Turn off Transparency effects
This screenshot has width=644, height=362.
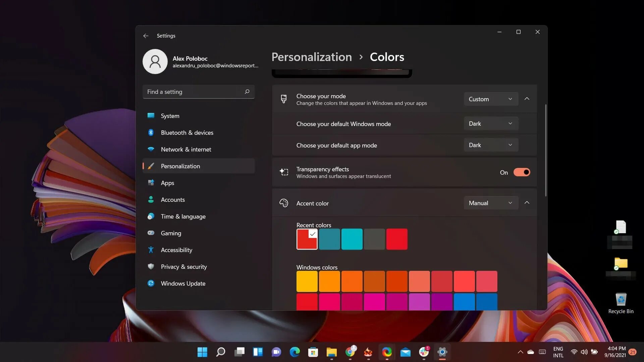coord(522,172)
